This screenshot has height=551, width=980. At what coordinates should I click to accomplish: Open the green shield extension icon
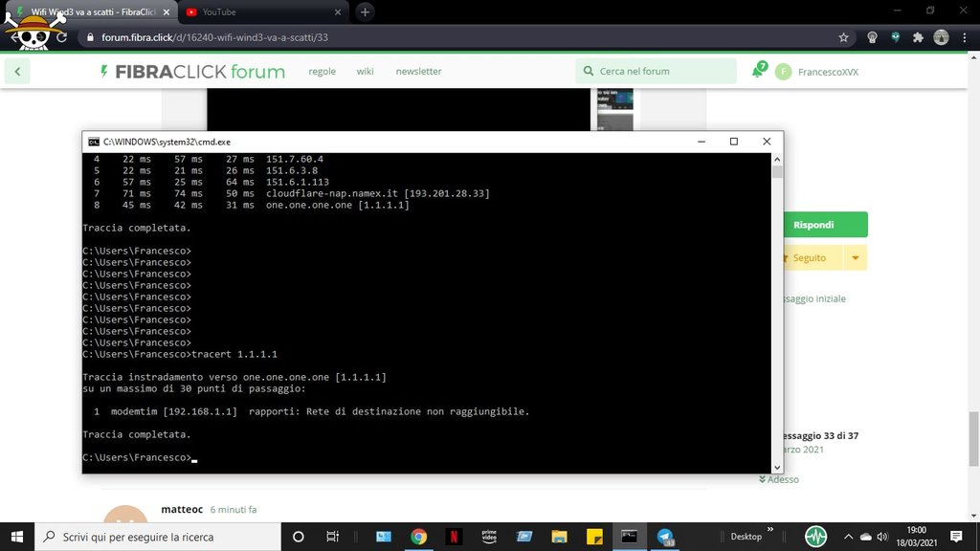[895, 37]
